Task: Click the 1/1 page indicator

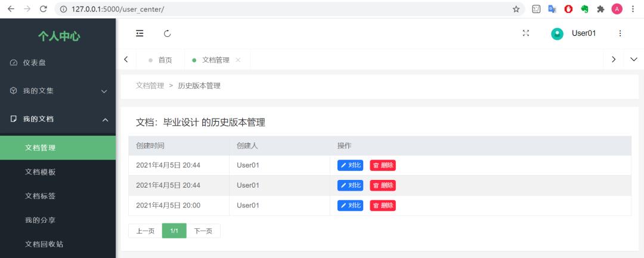Action: point(174,231)
